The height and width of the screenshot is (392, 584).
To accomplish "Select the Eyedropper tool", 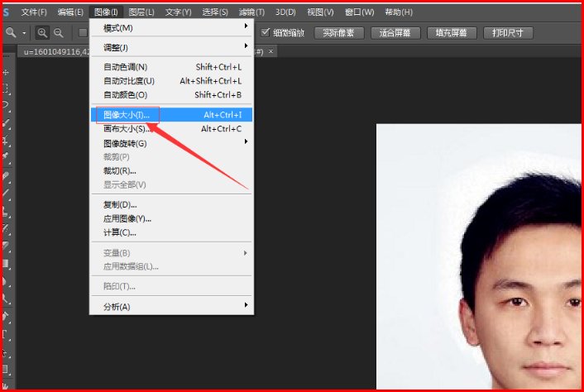I will (7, 157).
